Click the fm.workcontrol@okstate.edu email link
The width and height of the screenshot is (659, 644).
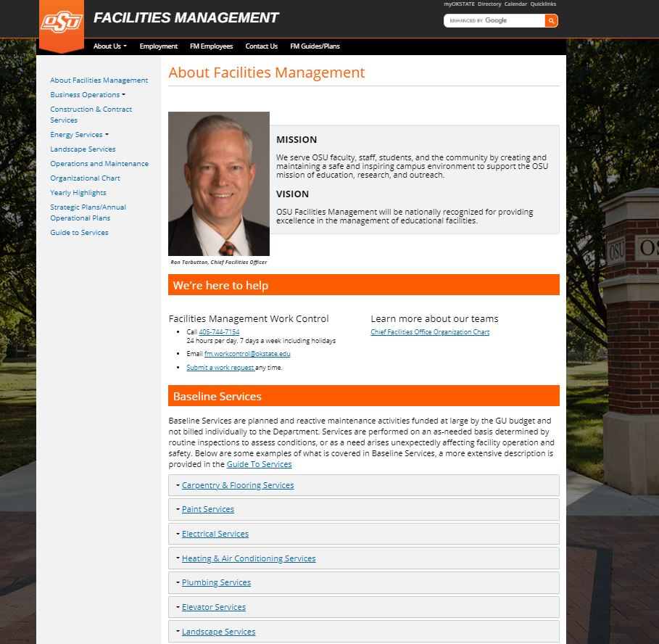[247, 354]
